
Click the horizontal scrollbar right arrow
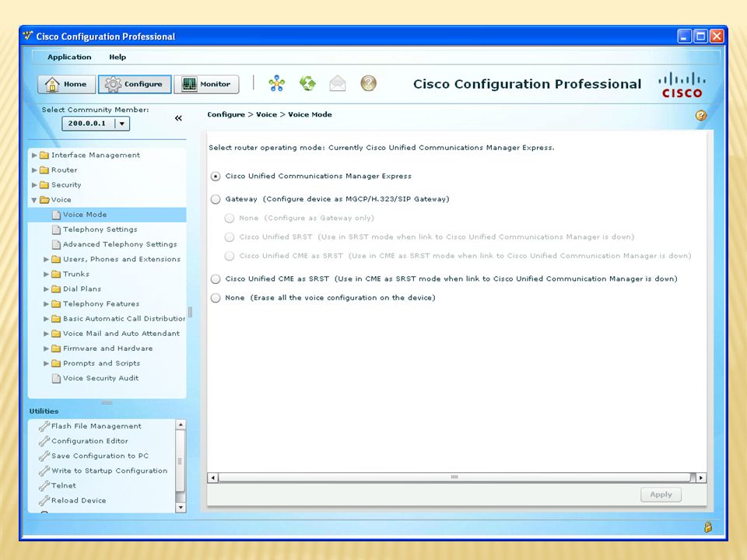[x=701, y=477]
